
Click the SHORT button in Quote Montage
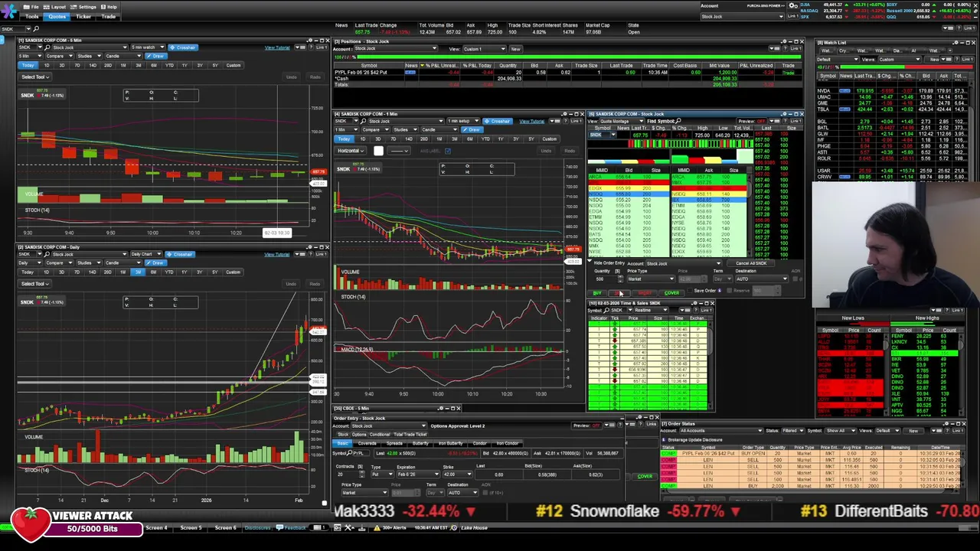point(645,293)
